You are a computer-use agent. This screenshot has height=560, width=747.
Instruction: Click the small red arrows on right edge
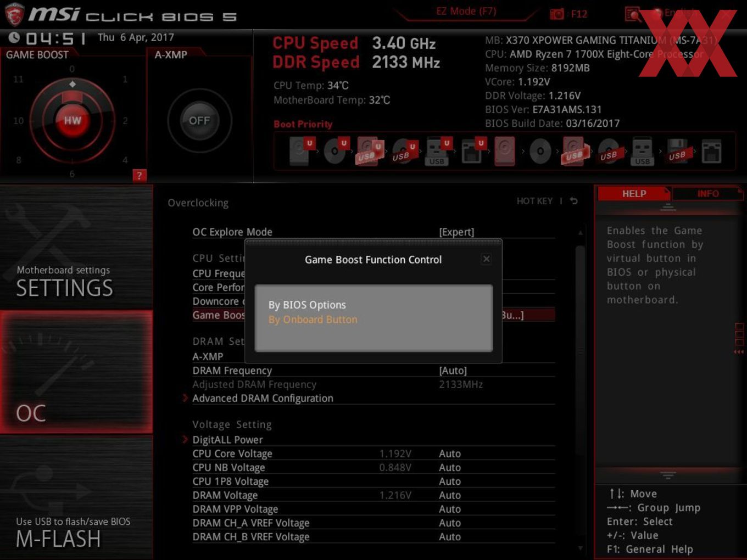(x=739, y=352)
